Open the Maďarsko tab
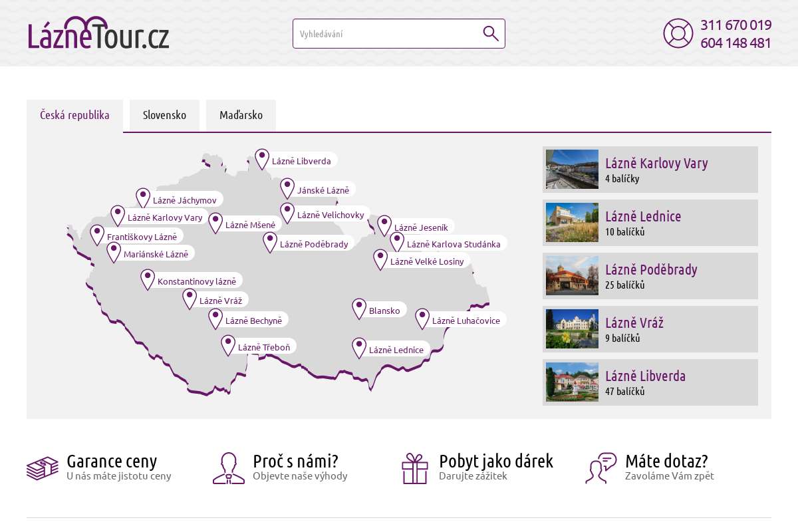The height and width of the screenshot is (532, 798). pyautogui.click(x=241, y=115)
